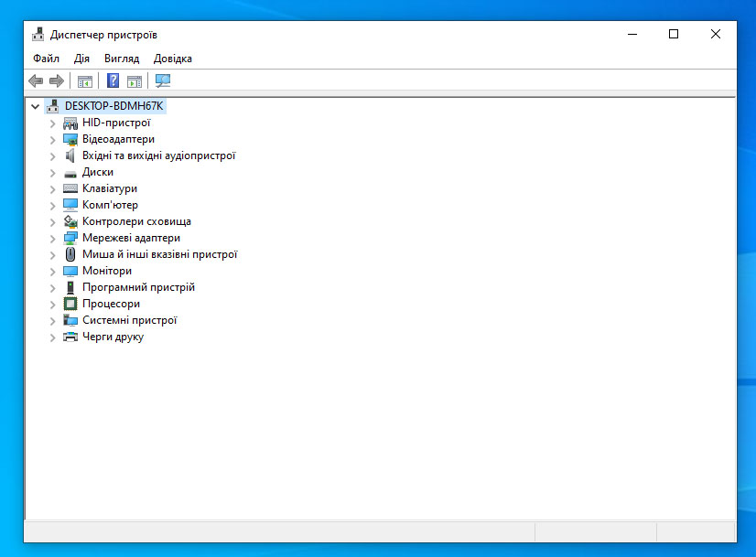Click the scan for hardware changes icon
Image resolution: width=756 pixels, height=557 pixels.
[162, 80]
